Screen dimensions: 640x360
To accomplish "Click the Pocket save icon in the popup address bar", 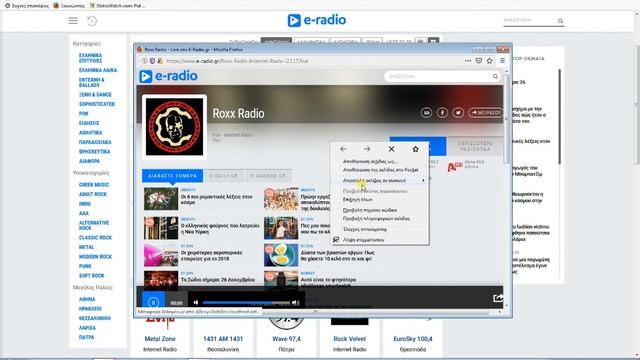I will click(479, 61).
